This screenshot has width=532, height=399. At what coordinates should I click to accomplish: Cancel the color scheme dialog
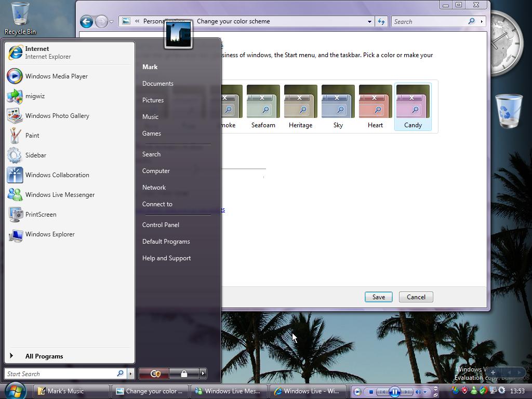(416, 297)
